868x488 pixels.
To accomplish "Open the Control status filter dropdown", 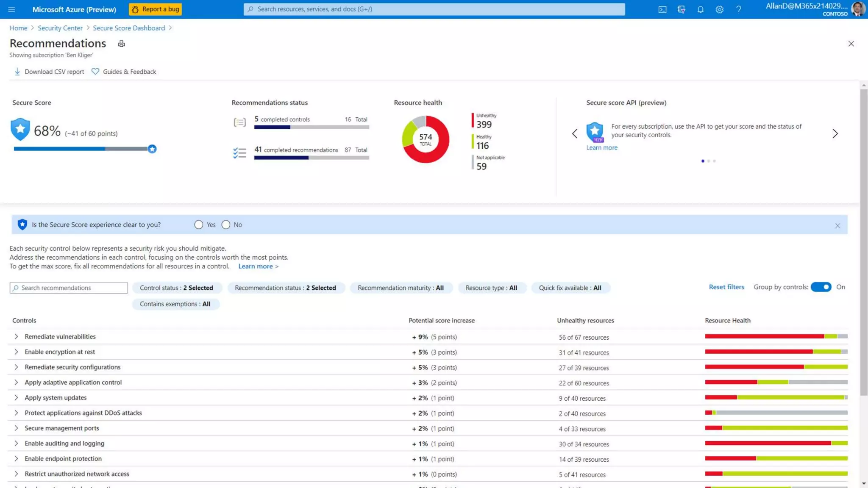I will tap(176, 288).
